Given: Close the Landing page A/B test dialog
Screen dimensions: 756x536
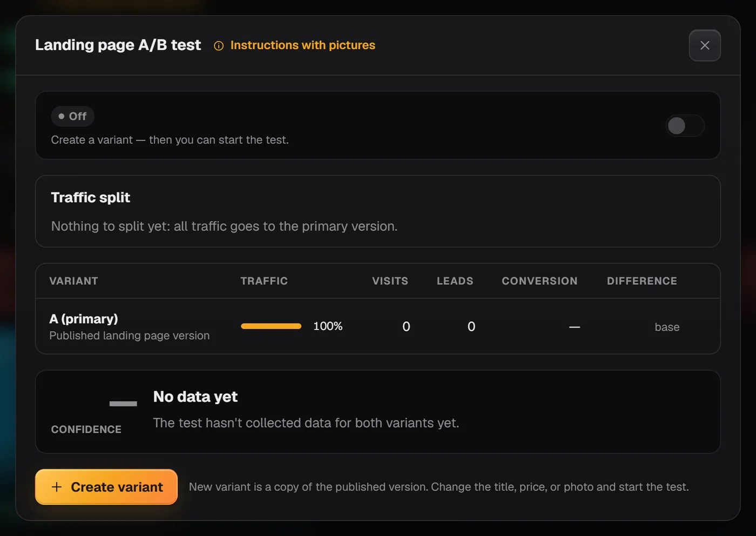Looking at the screenshot, I should (705, 45).
